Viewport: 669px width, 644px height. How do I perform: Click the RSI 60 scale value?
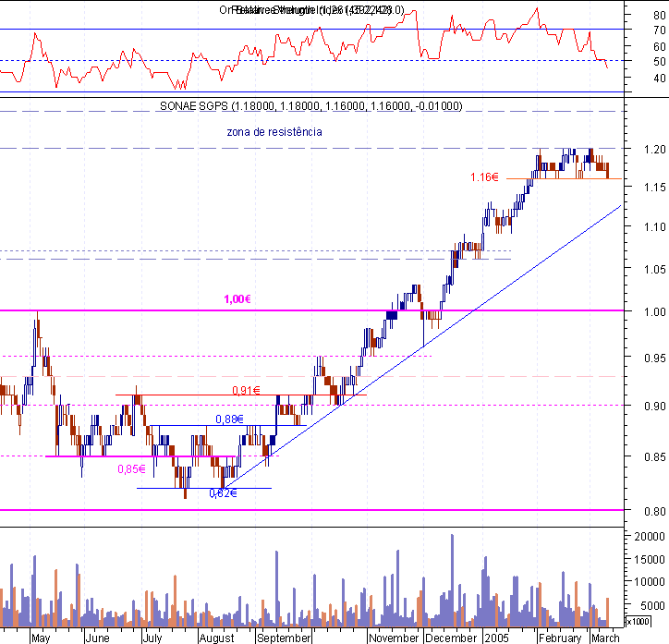coord(660,46)
